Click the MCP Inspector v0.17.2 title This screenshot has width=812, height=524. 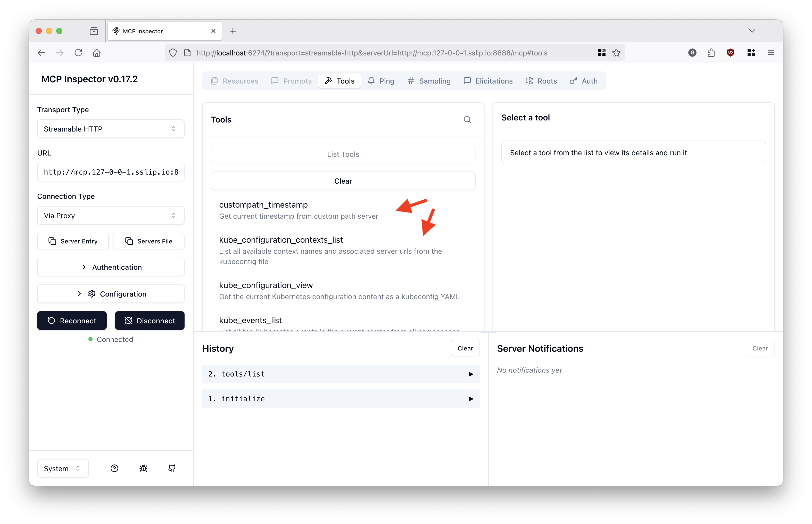pos(89,79)
